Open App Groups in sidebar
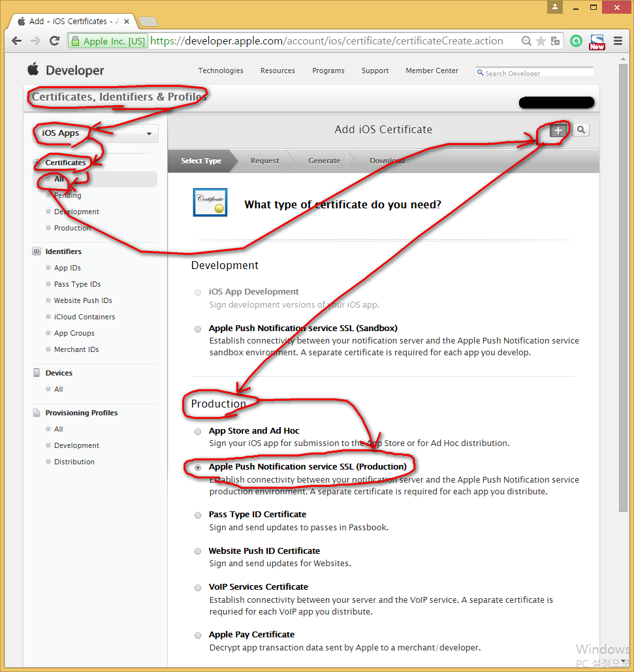Image resolution: width=634 pixels, height=672 pixels. tap(74, 333)
